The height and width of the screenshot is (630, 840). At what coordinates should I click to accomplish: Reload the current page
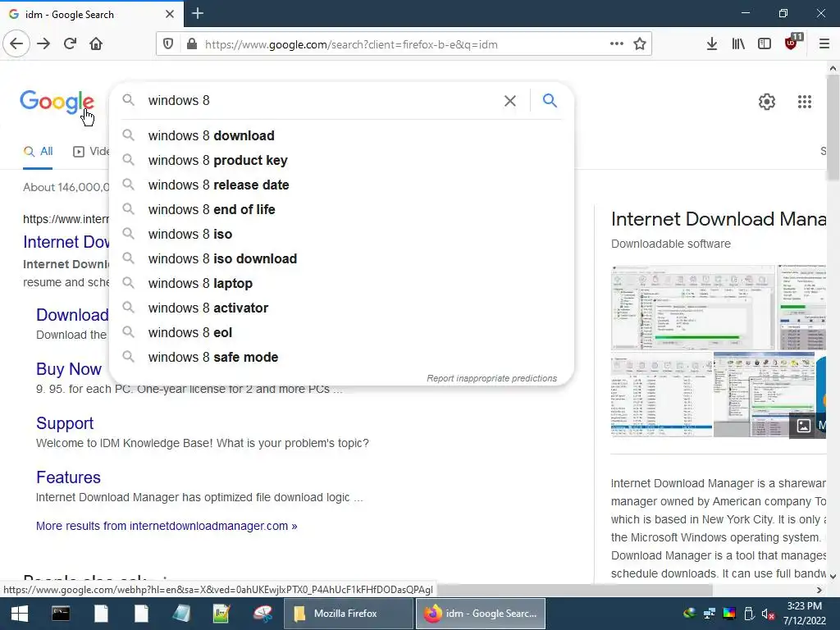(71, 43)
